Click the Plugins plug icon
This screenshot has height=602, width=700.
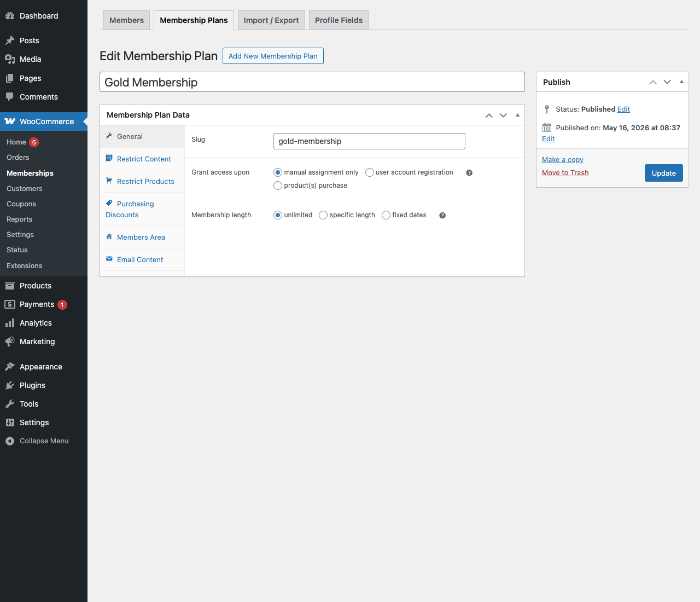click(10, 385)
